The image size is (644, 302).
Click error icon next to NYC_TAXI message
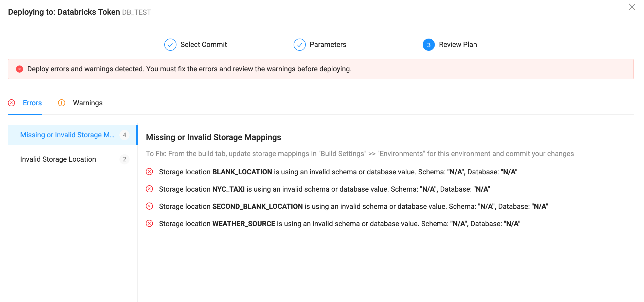[149, 189]
